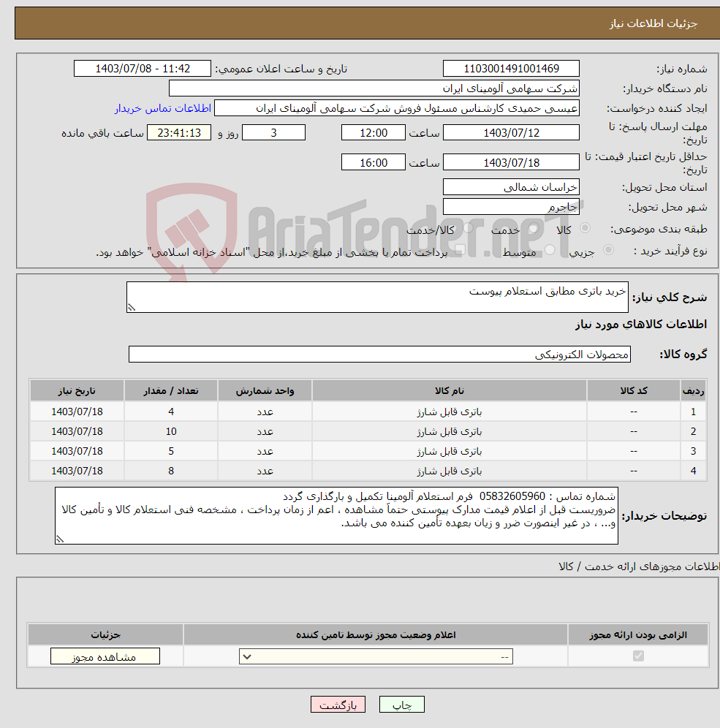
Task: Click the response deadline date 1403/07/12
Action: pos(511,133)
